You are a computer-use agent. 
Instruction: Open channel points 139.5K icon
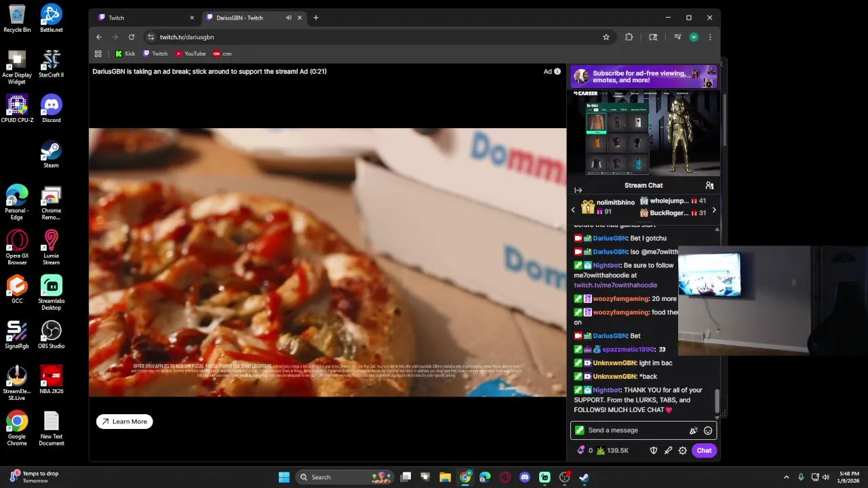[600, 450]
